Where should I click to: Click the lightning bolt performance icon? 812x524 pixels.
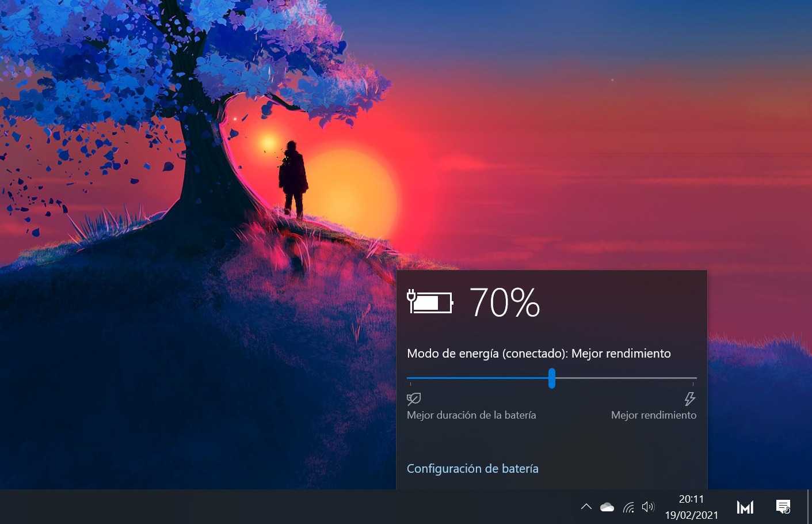click(x=689, y=398)
